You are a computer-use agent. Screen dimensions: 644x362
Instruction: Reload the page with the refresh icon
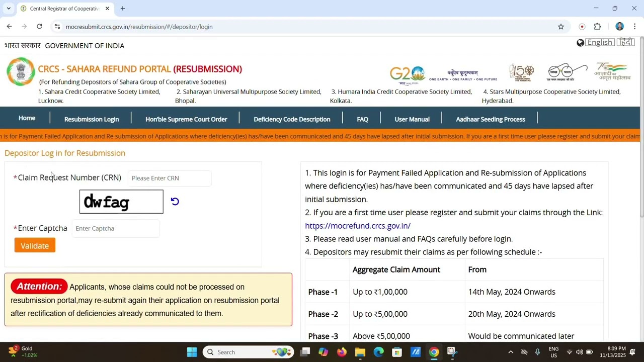(39, 27)
